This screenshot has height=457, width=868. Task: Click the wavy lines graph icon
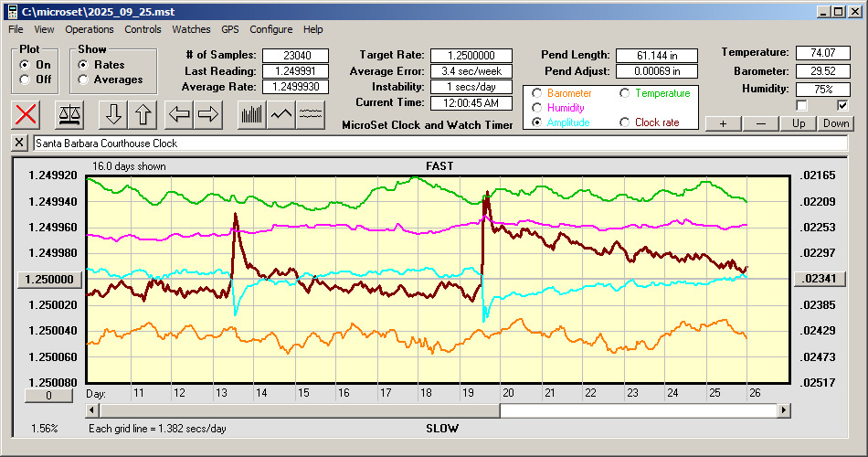(x=311, y=114)
